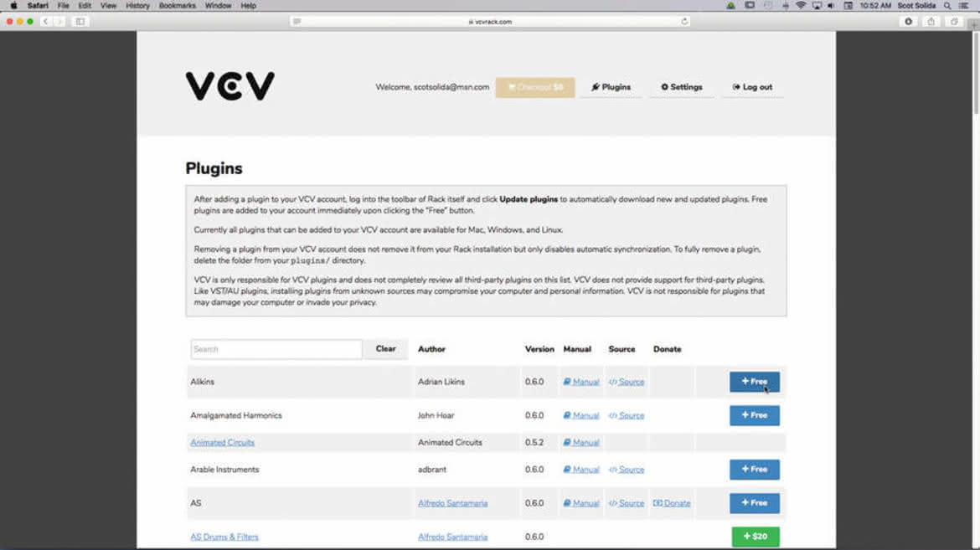980x550 pixels.
Task: Click the Wi-Fi status icon
Action: coord(801,6)
